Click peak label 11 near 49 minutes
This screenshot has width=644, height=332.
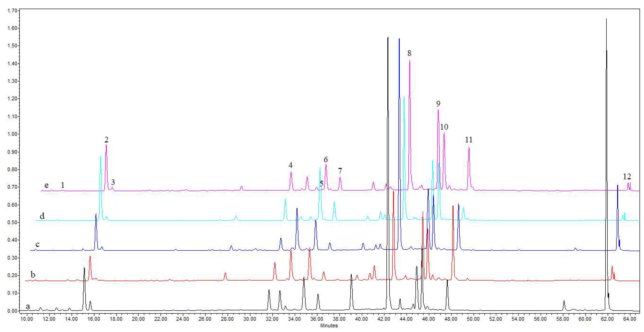469,140
